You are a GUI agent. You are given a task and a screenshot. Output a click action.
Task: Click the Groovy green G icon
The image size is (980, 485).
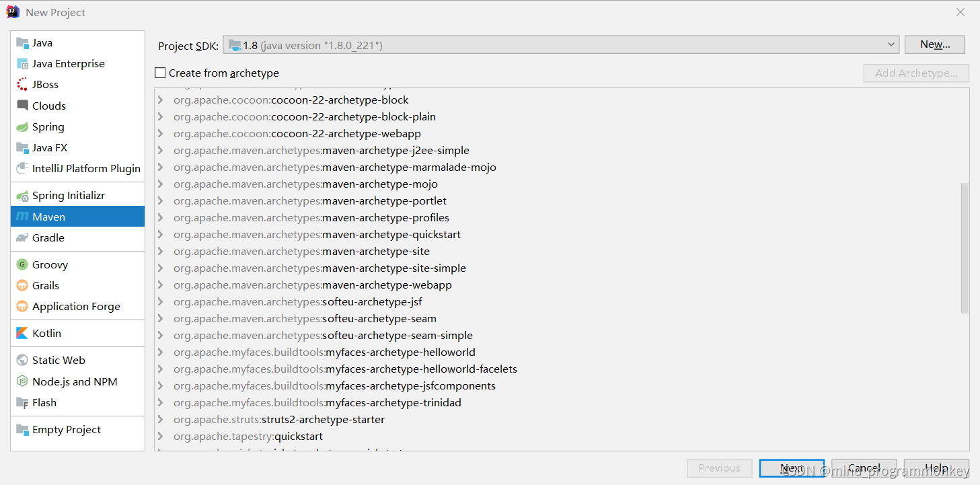pos(22,265)
